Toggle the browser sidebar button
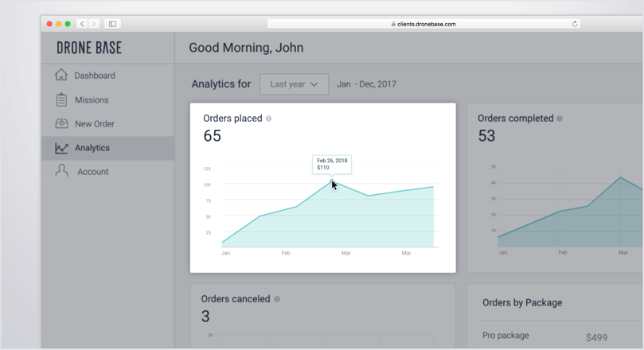 (112, 24)
